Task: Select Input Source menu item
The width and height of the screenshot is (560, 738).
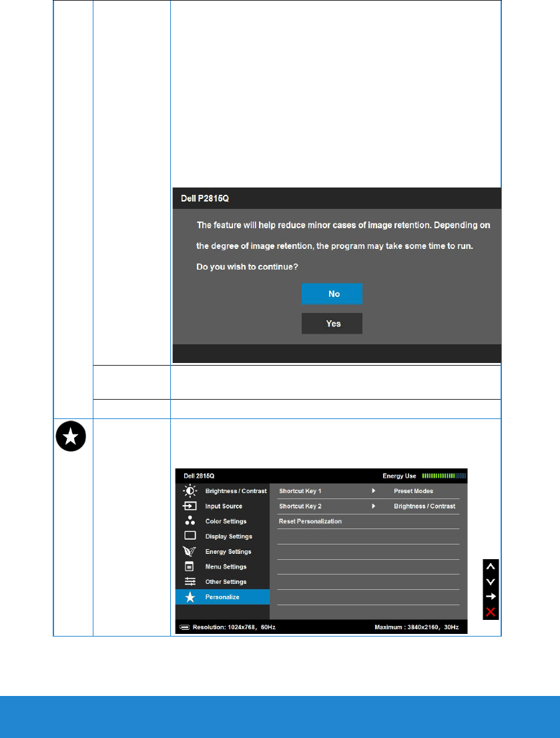Action: [x=222, y=506]
